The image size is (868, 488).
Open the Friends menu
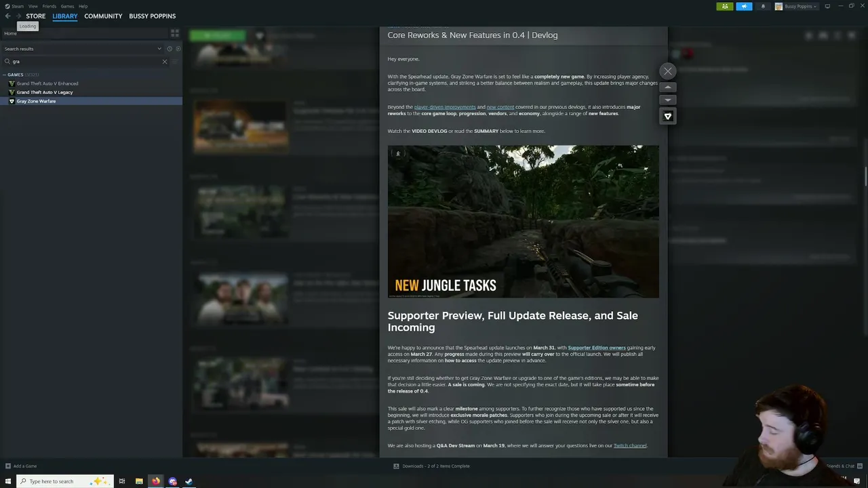50,6
